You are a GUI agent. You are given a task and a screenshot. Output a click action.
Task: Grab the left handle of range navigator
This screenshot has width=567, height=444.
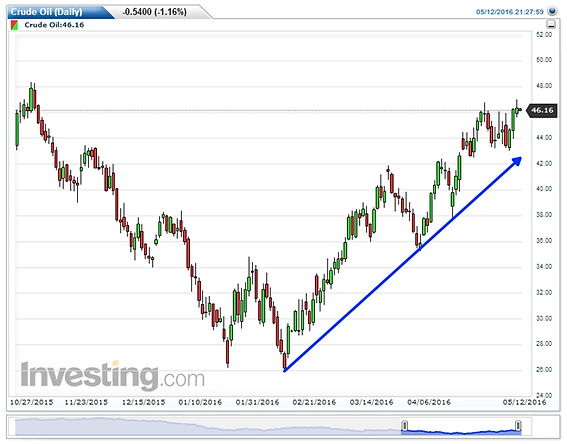click(x=405, y=426)
